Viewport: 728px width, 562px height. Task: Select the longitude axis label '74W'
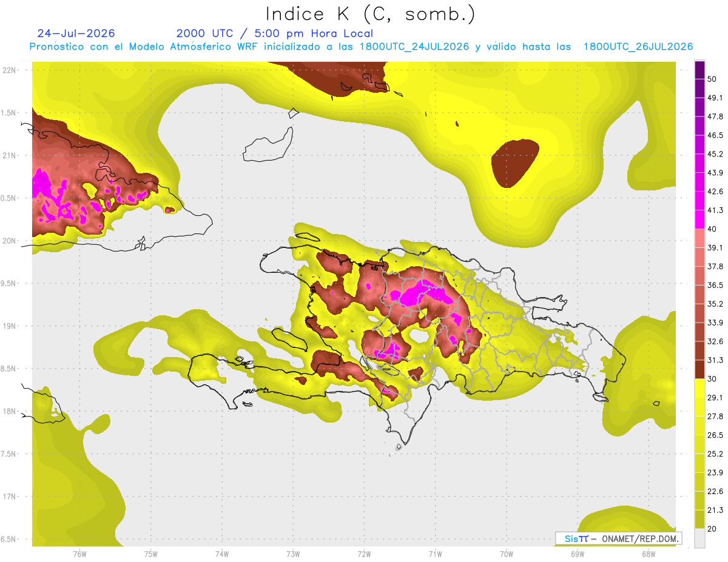[x=222, y=554]
